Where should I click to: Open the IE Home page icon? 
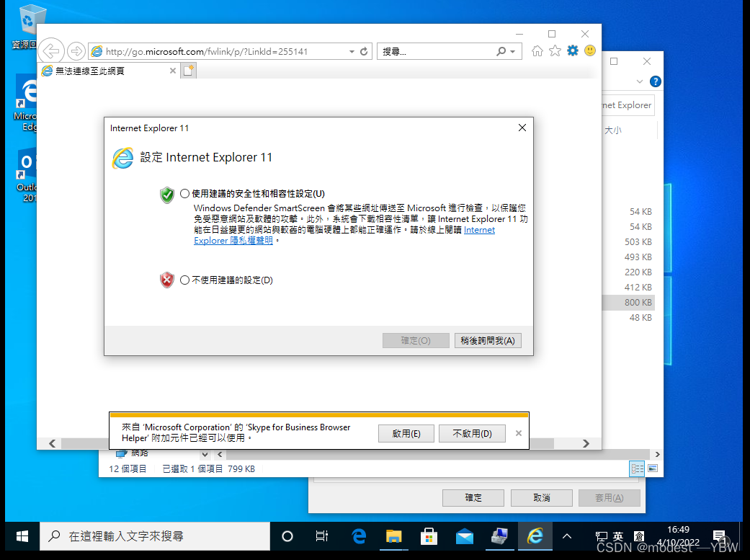[537, 50]
